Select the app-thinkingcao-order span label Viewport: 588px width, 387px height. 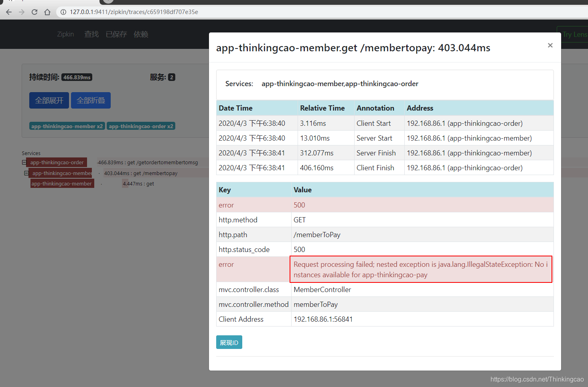57,162
